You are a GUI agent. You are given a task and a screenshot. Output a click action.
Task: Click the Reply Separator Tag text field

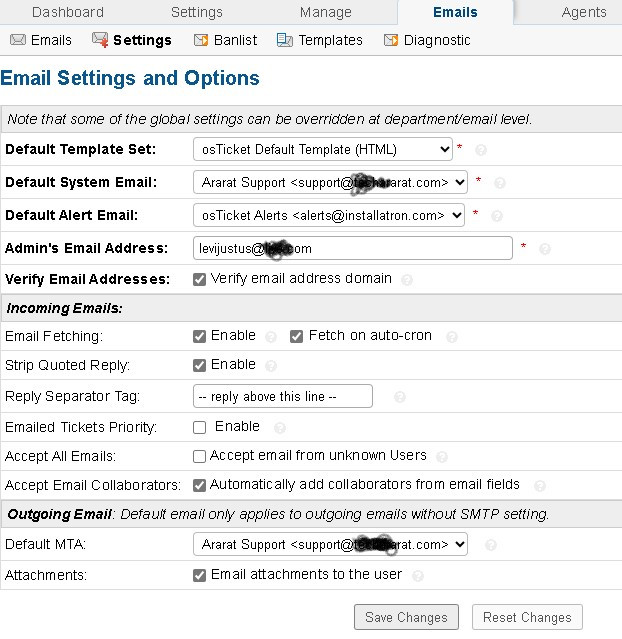point(282,396)
